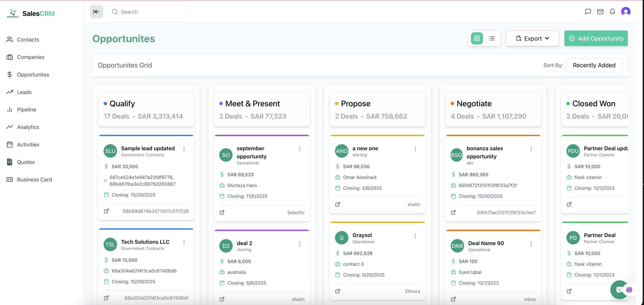Screen dimensions: 644x305
Task: Open the Recently Added sort dropdown
Action: 594,65
